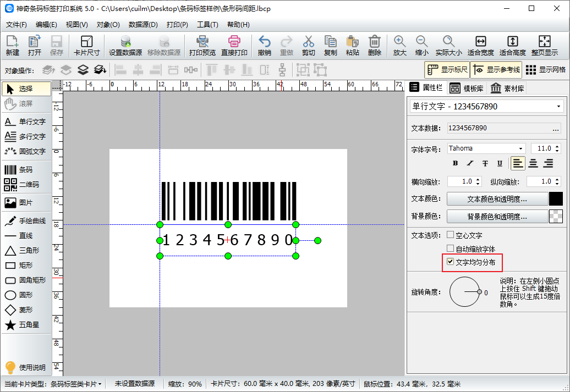The height and width of the screenshot is (392, 570).
Task: Toggle underline text formatting
Action: point(500,163)
